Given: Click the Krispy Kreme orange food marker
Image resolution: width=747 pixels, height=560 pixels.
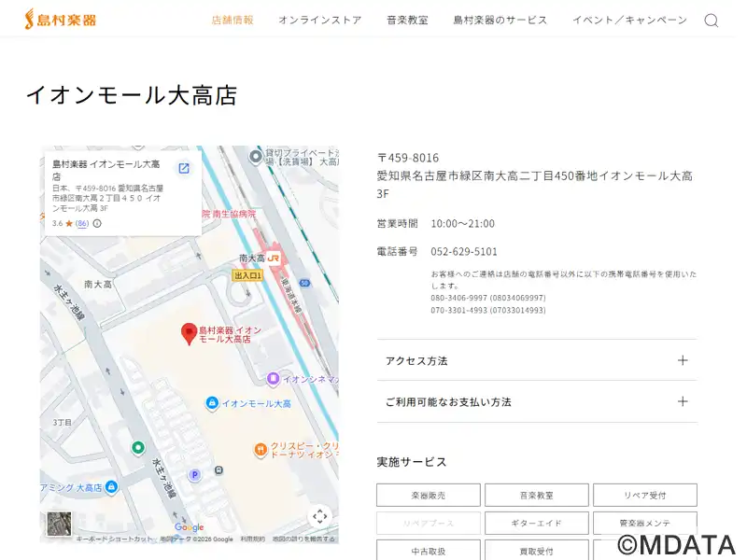Looking at the screenshot, I should [x=261, y=450].
